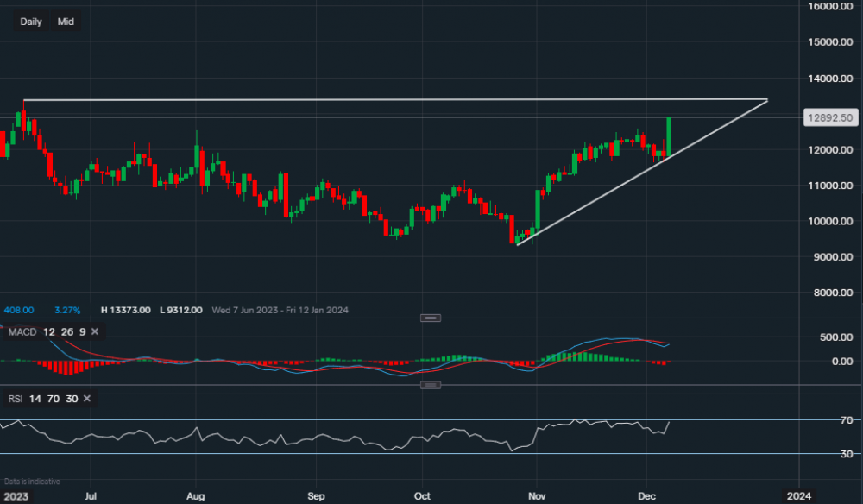The height and width of the screenshot is (504, 863).
Task: Click the RSI indicator label
Action: (16, 399)
